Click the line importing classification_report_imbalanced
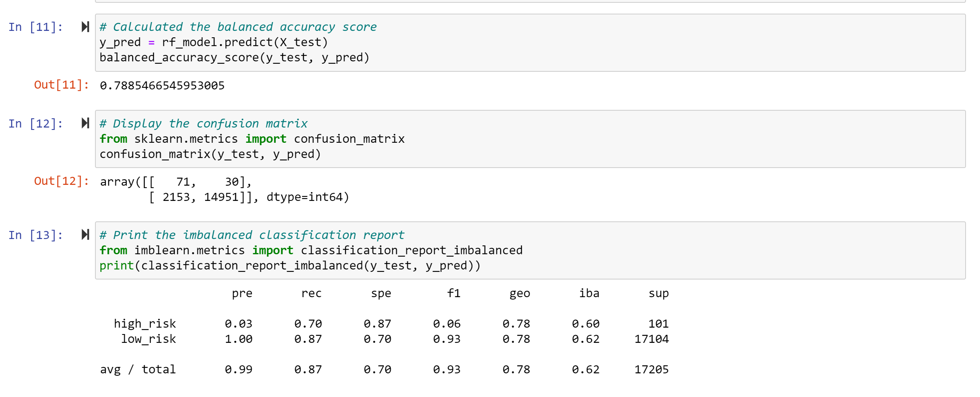This screenshot has height=397, width=980. (x=311, y=250)
